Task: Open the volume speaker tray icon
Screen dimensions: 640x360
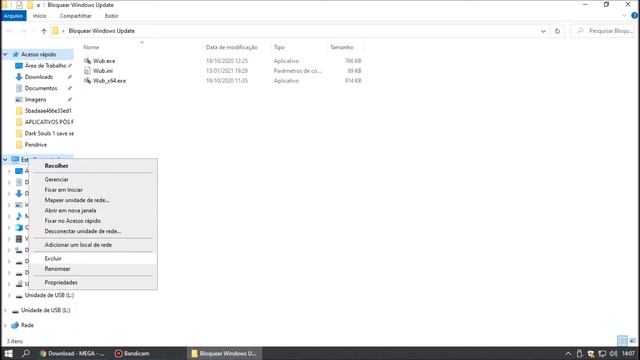Action: [x=613, y=354]
